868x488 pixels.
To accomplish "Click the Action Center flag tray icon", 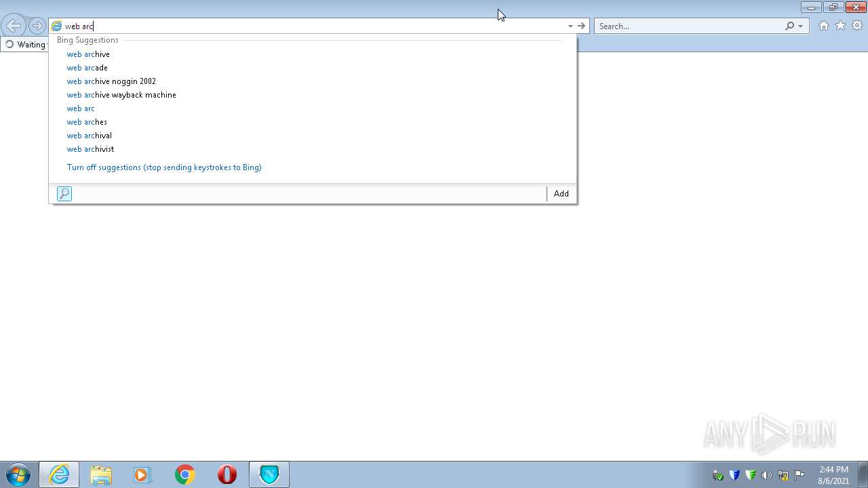I will 800,475.
